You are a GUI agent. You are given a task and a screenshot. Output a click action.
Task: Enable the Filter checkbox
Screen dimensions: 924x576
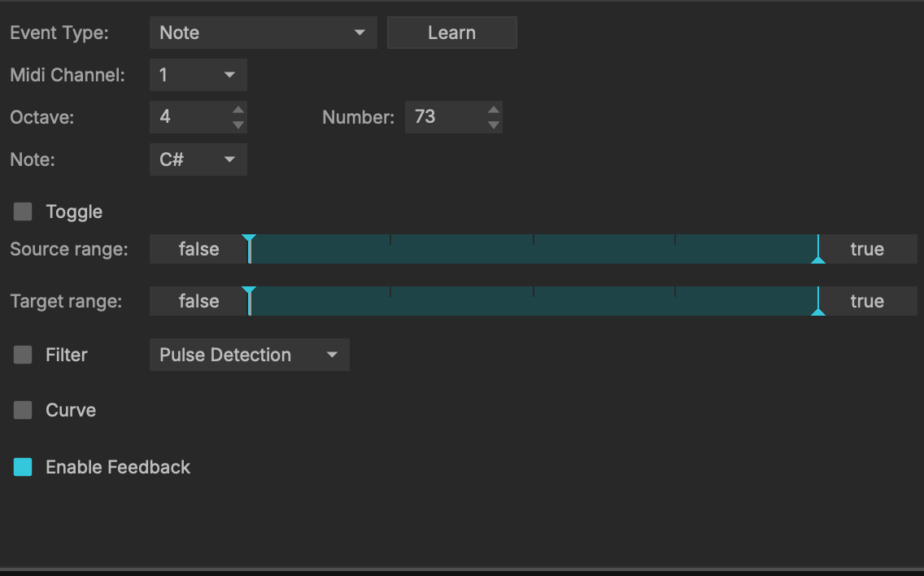coord(22,355)
